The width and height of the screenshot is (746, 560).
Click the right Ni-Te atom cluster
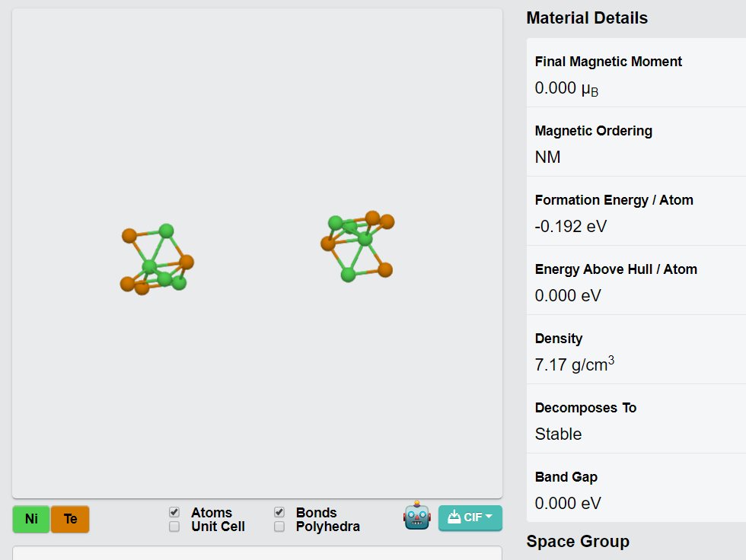pos(358,247)
